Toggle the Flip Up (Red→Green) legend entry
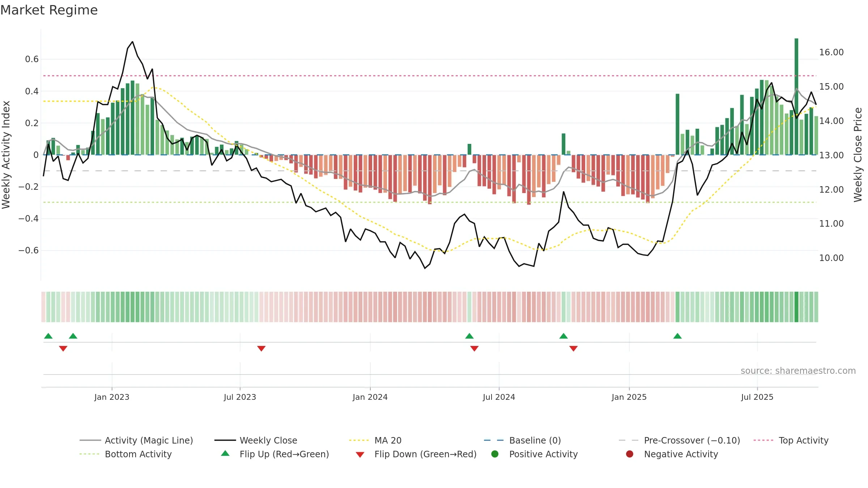This screenshot has width=868, height=488. click(x=275, y=454)
